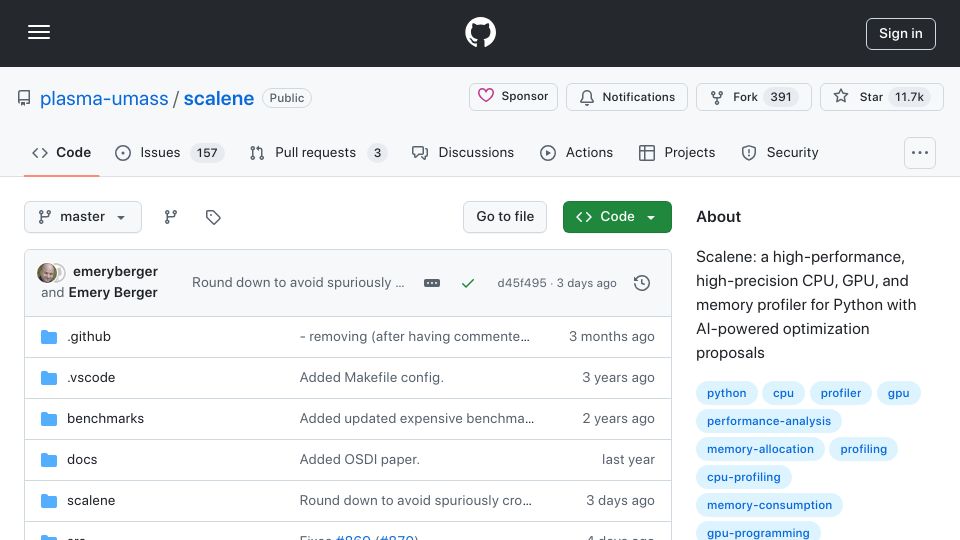The height and width of the screenshot is (540, 960).
Task: Star the scalene repository
Action: (x=882, y=97)
